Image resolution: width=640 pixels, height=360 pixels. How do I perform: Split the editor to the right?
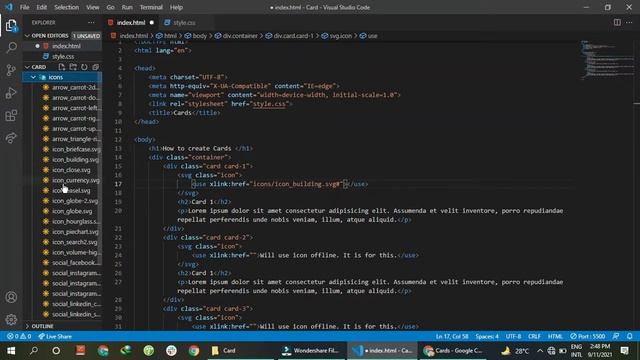click(617, 22)
